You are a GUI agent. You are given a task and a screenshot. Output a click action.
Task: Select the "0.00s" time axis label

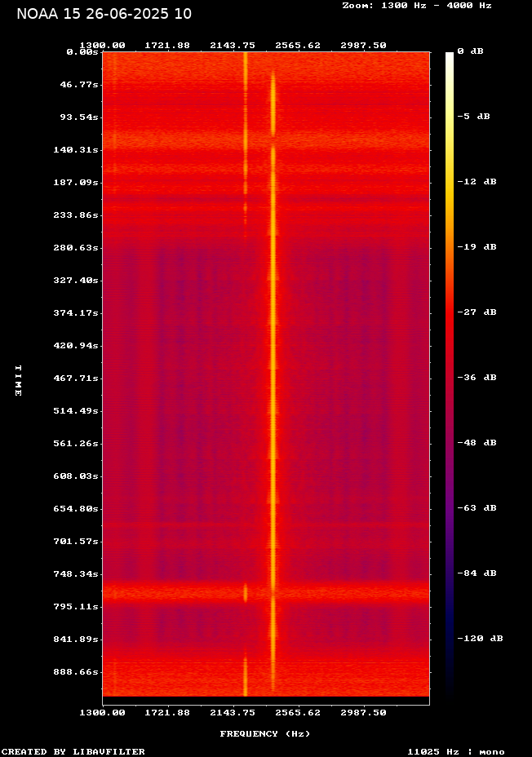[x=82, y=51]
